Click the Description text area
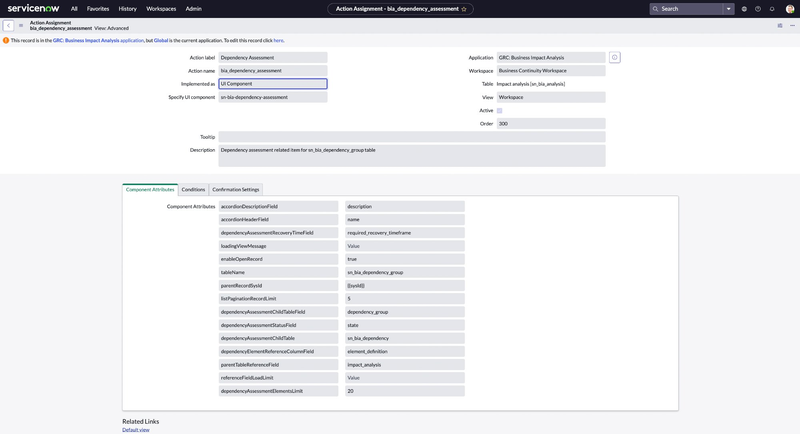This screenshot has width=800, height=434. [x=412, y=156]
